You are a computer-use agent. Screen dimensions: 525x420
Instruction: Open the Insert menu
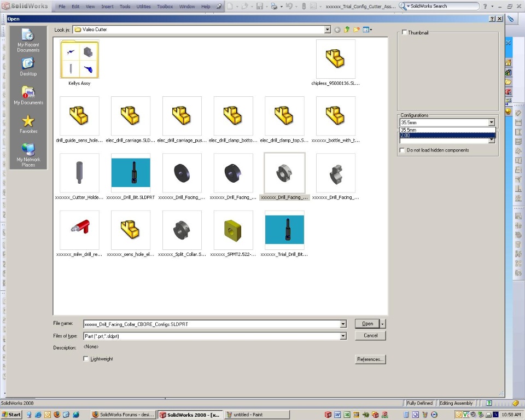pos(107,7)
